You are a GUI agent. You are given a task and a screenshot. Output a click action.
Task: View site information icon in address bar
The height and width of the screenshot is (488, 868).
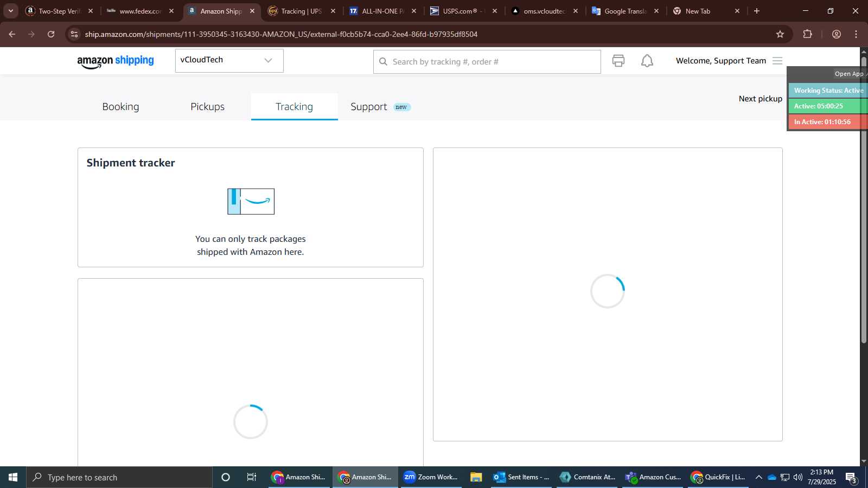click(74, 34)
